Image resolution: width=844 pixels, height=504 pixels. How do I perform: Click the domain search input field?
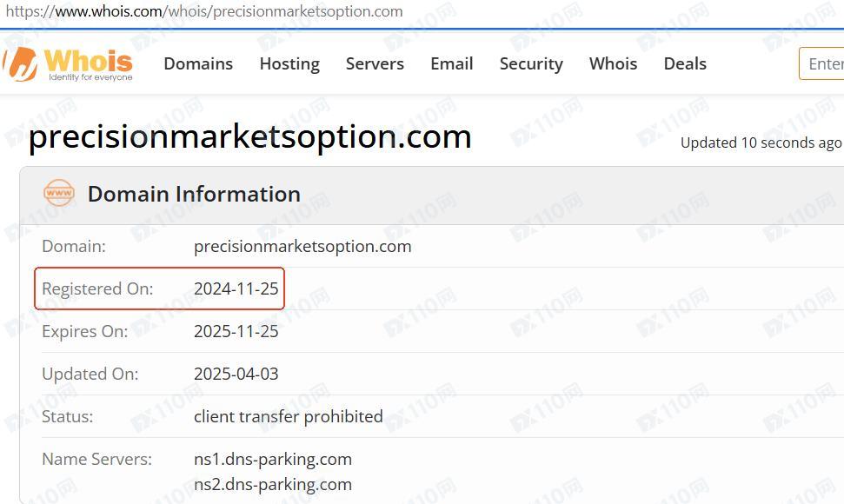[821, 63]
